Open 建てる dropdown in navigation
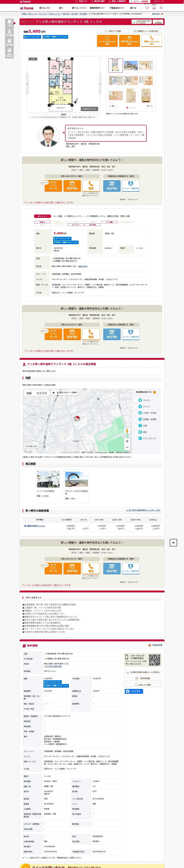Viewport: 184px width, 868px height. pos(79,8)
